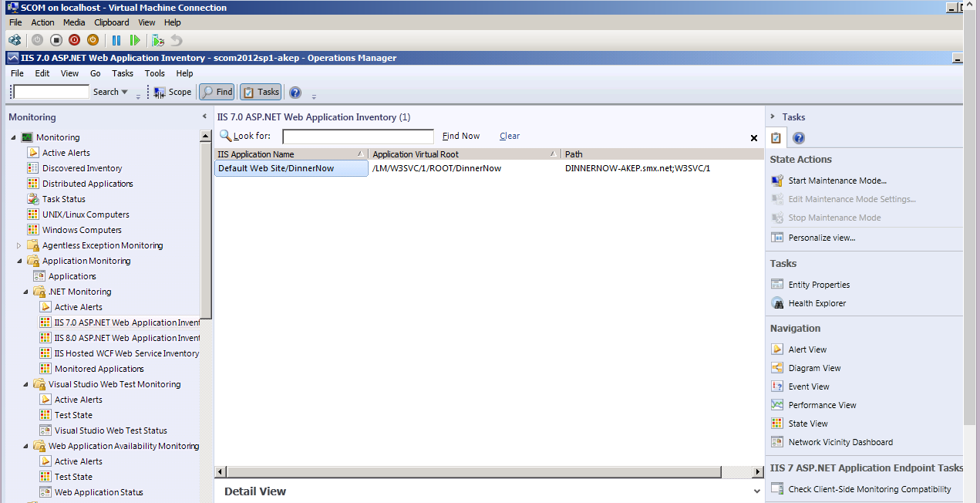Open Performance View from Navigation
Screen dimensions: 980x503
[x=823, y=404]
